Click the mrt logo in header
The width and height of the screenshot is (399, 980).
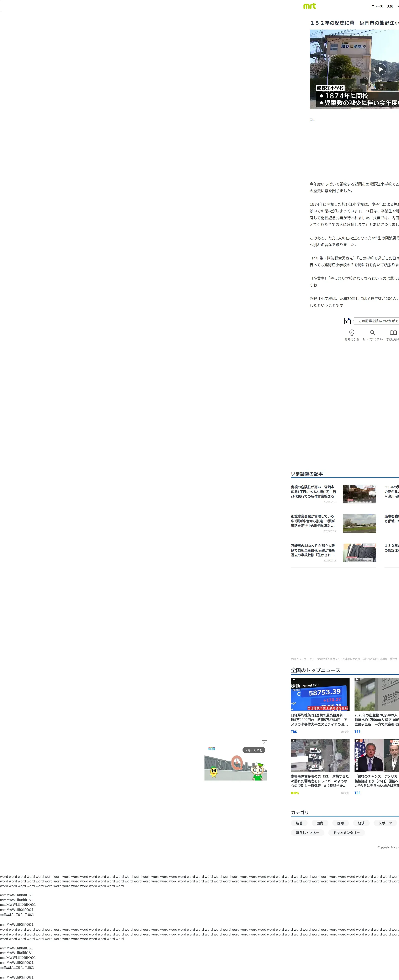[309, 6]
